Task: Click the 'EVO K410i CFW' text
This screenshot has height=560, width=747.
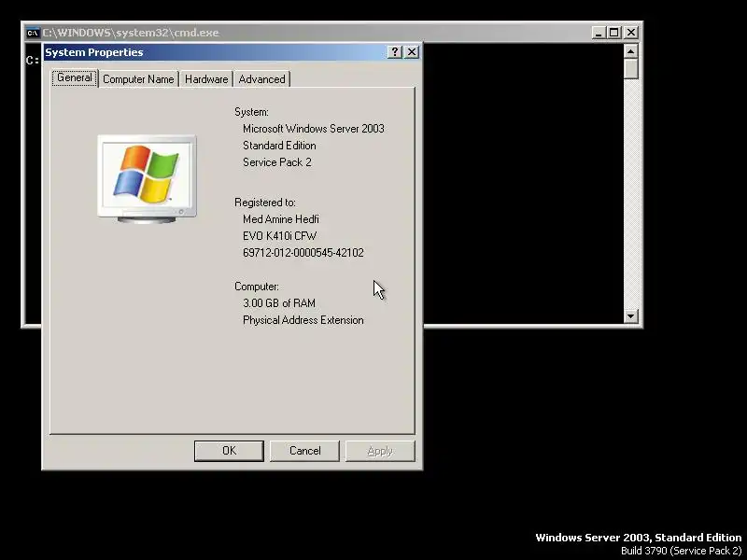Action: [x=279, y=236]
